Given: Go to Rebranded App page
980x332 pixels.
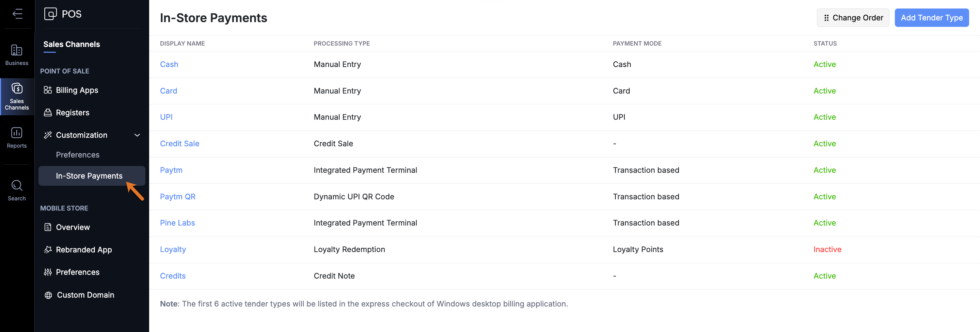Looking at the screenshot, I should 84,250.
